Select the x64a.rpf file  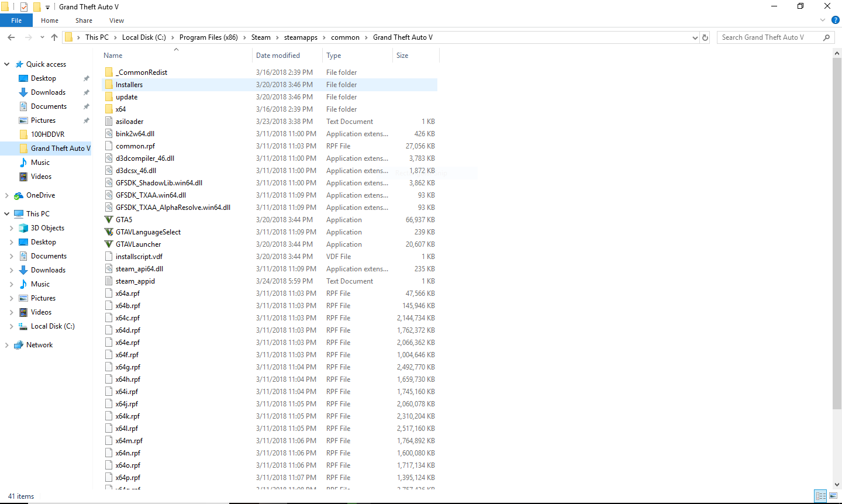270,294
